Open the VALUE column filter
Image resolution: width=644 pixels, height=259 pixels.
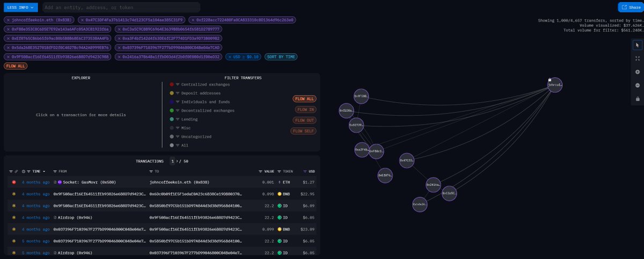pyautogui.click(x=260, y=172)
